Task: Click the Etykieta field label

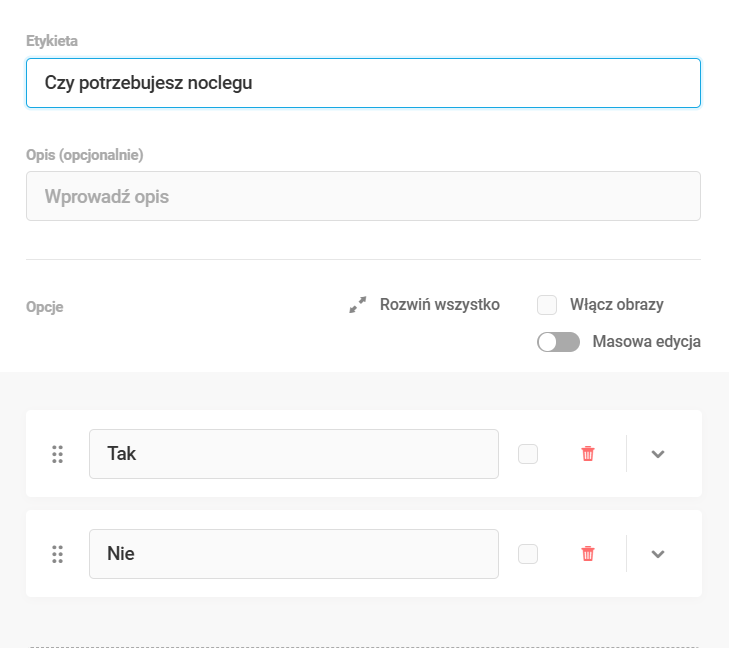Action: click(52, 41)
